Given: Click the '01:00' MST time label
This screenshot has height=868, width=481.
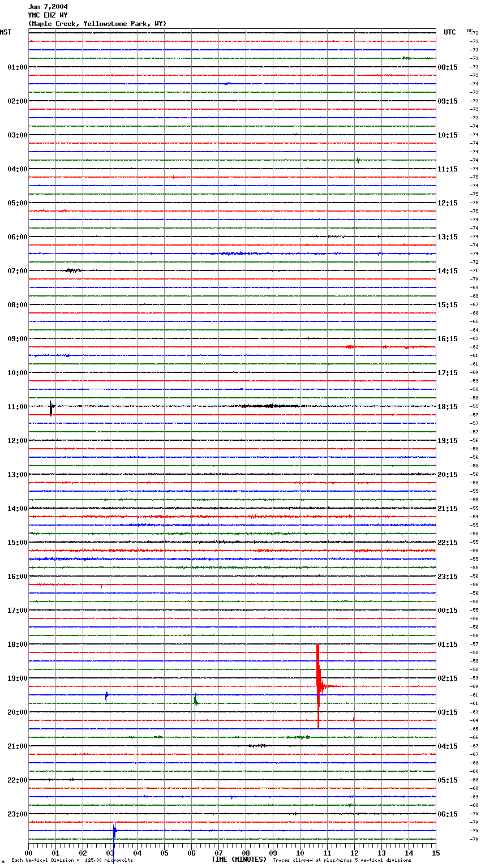Looking at the screenshot, I should click(x=18, y=67).
